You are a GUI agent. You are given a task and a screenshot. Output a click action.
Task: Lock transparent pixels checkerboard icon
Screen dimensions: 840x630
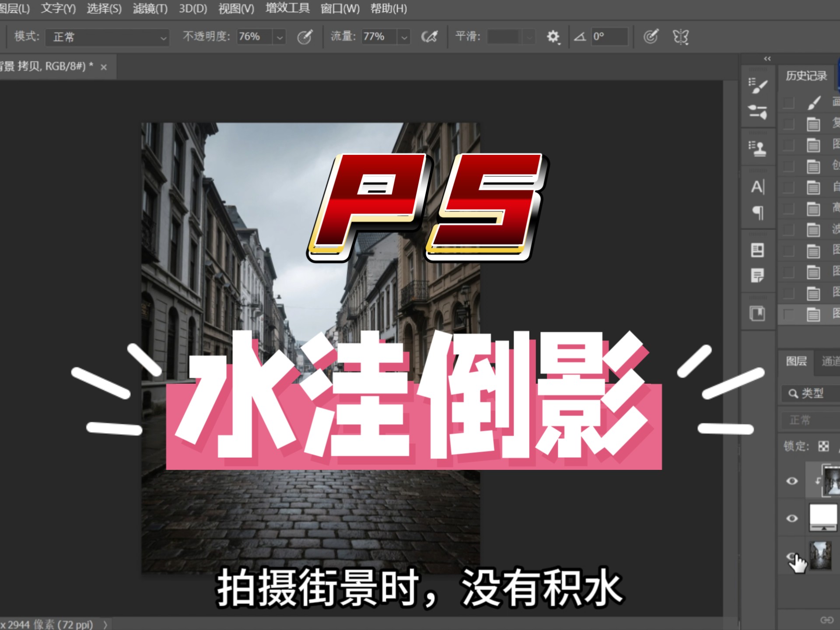[823, 446]
